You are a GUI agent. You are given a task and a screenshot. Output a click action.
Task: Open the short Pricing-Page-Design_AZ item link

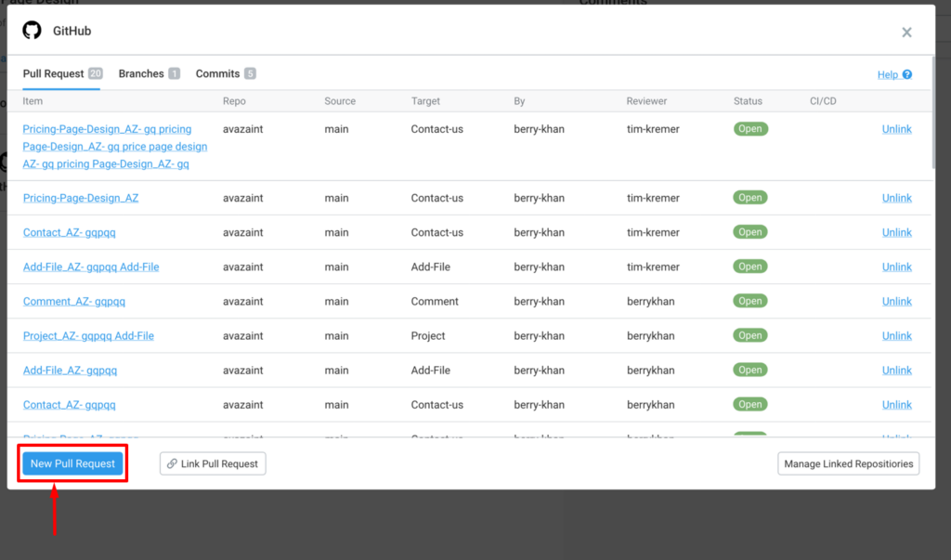click(x=81, y=198)
